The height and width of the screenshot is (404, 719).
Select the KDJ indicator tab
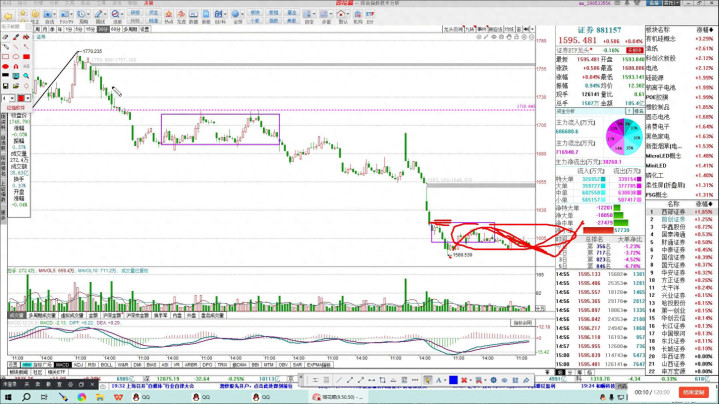78,365
